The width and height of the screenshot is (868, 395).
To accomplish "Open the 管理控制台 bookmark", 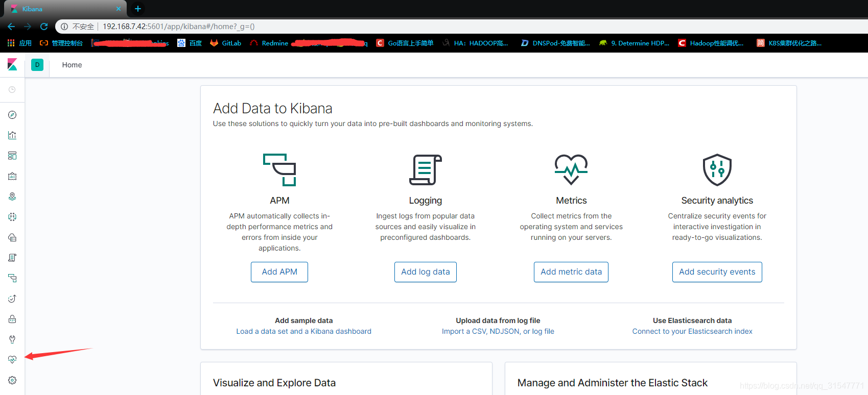I will (x=61, y=43).
